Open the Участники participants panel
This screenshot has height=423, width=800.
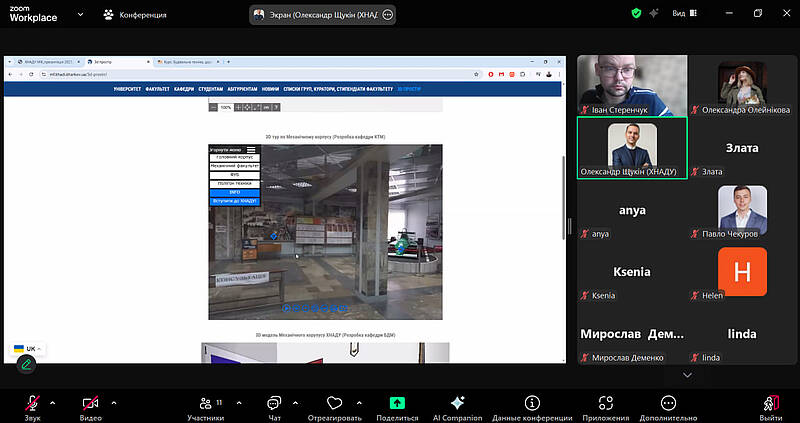pyautogui.click(x=205, y=402)
